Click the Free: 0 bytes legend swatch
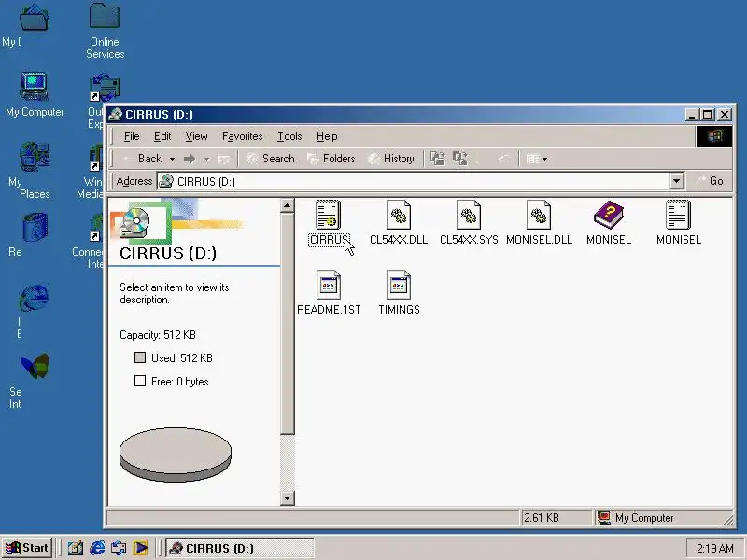The width and height of the screenshot is (747, 560). pyautogui.click(x=139, y=381)
